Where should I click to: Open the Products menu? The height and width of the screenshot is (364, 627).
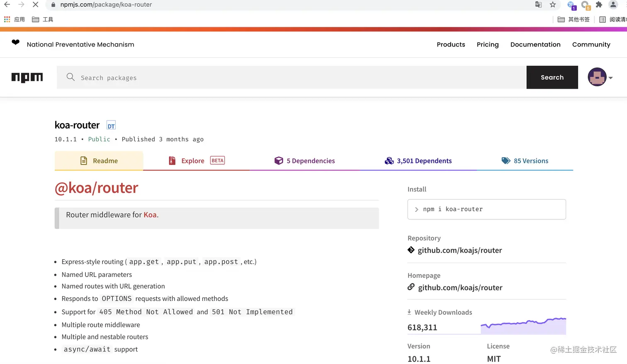pyautogui.click(x=451, y=44)
